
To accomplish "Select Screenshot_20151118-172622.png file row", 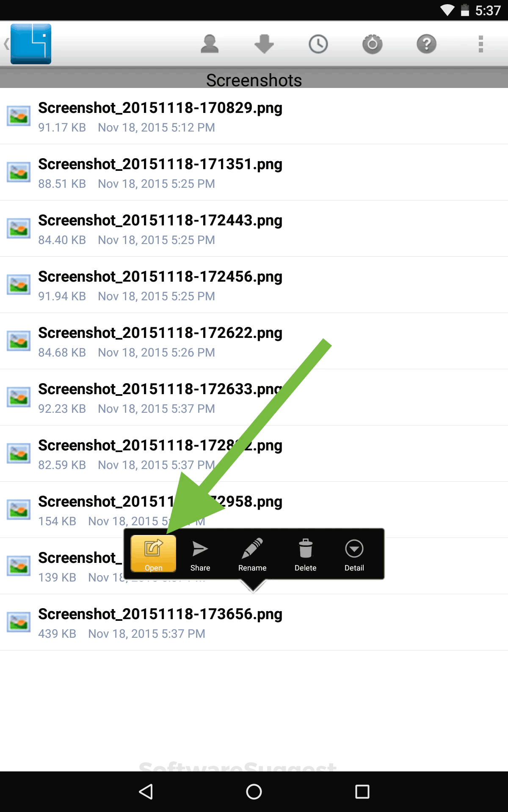I will pos(254,341).
